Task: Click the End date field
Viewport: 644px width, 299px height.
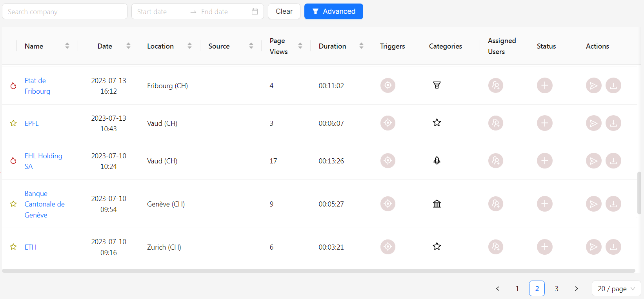Action: pyautogui.click(x=224, y=11)
